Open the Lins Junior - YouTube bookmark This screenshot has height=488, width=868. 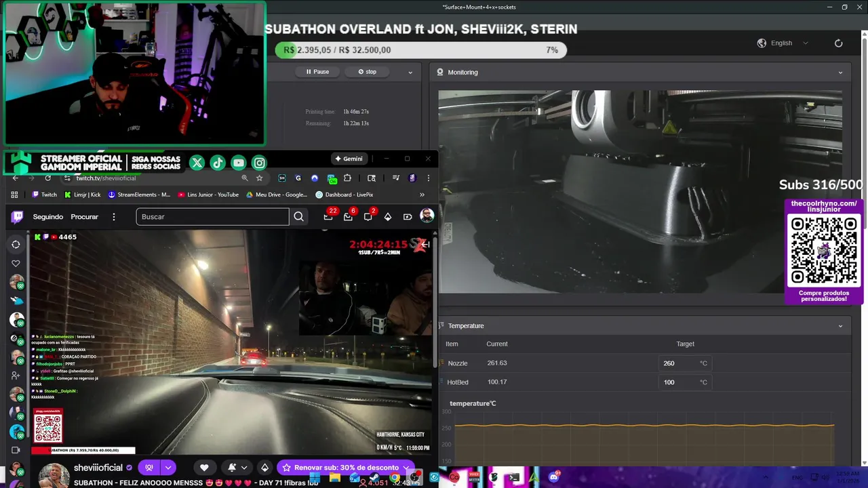pyautogui.click(x=208, y=195)
